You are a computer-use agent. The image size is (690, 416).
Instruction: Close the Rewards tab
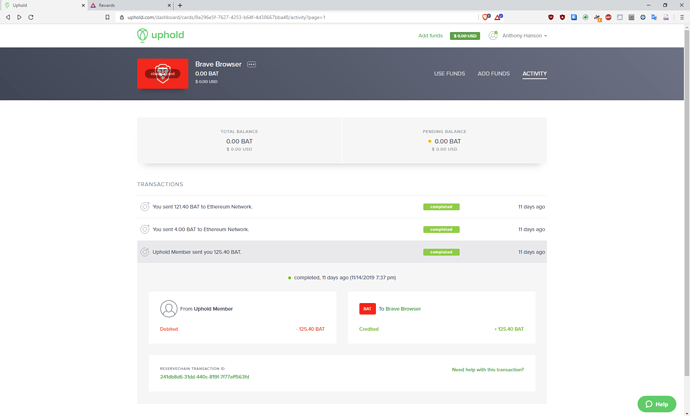point(170,5)
